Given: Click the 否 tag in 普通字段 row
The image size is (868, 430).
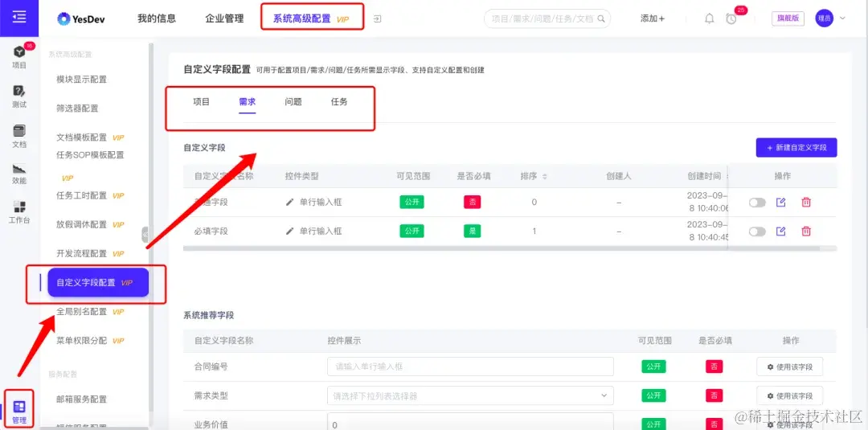Looking at the screenshot, I should coord(473,202).
